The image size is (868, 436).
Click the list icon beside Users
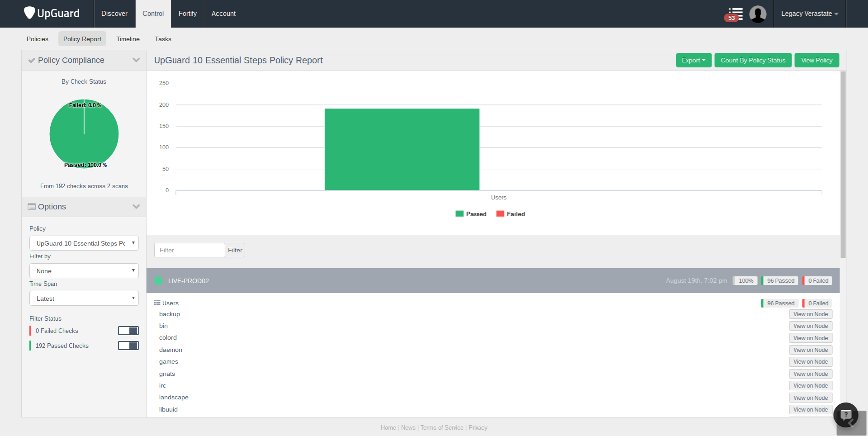[x=157, y=303]
